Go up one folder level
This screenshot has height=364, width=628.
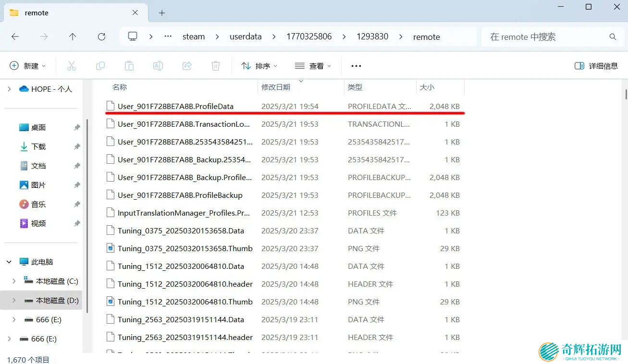coord(73,36)
